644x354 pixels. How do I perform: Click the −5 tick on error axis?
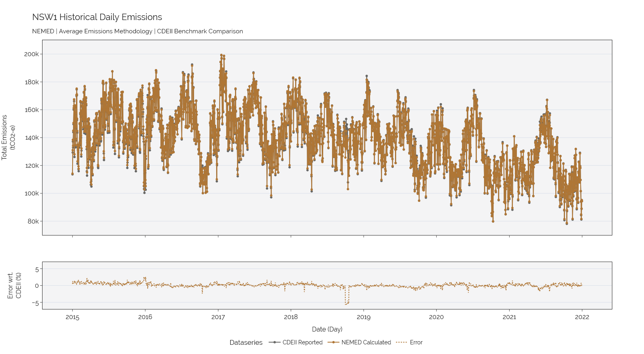coord(35,303)
